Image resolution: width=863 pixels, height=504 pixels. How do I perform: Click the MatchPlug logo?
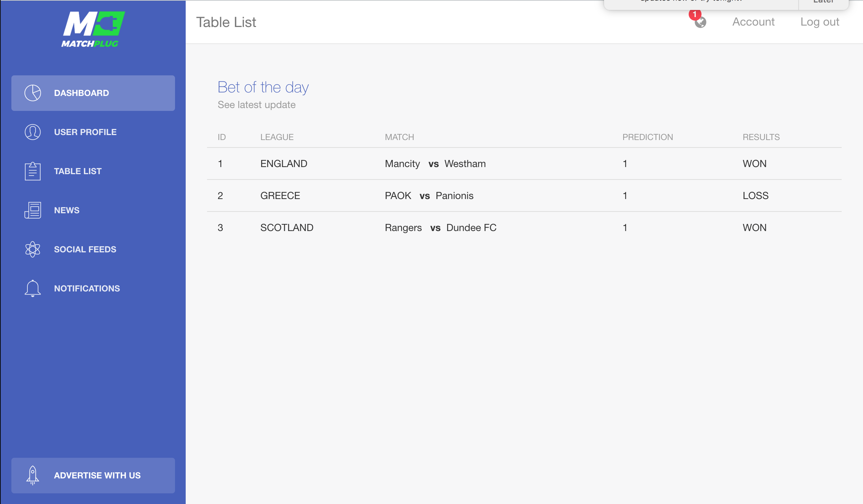click(x=93, y=30)
